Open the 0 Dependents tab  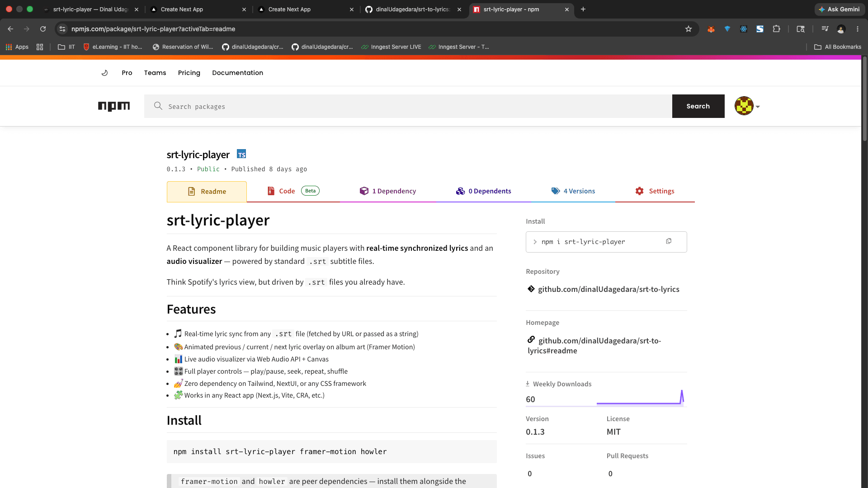point(483,191)
